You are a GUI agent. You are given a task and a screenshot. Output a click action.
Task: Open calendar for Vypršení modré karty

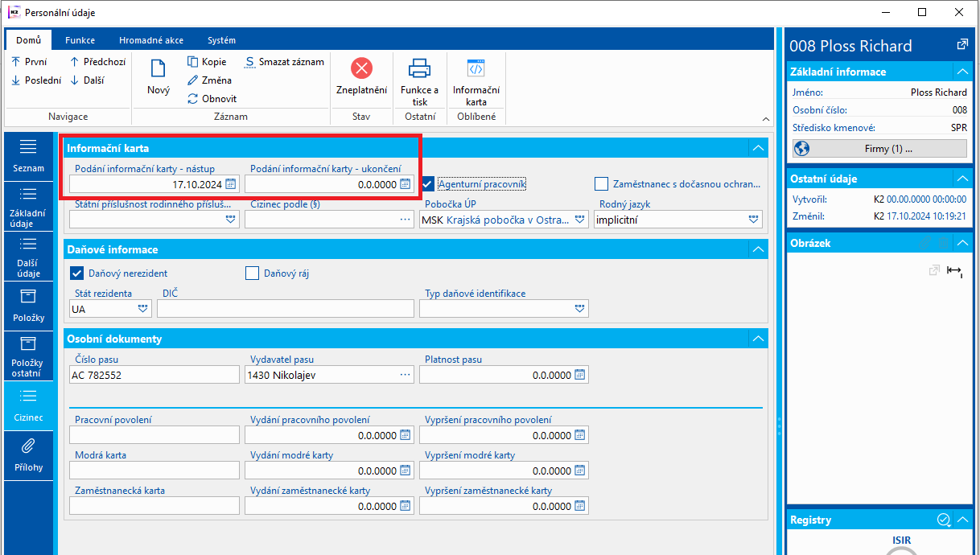580,471
